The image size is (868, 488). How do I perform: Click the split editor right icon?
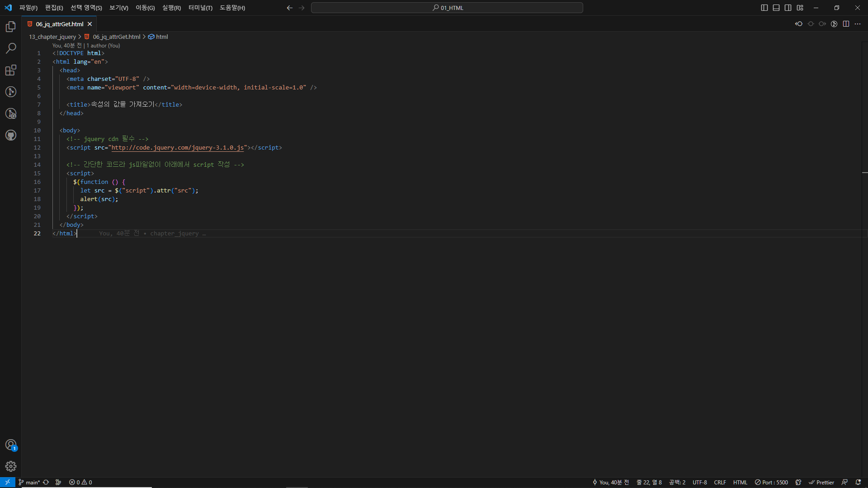(846, 24)
